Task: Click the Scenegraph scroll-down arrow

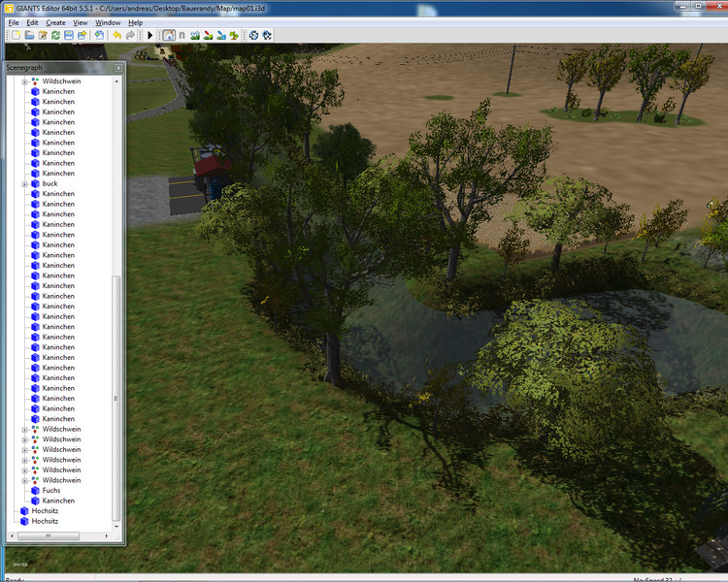Action: [x=116, y=527]
